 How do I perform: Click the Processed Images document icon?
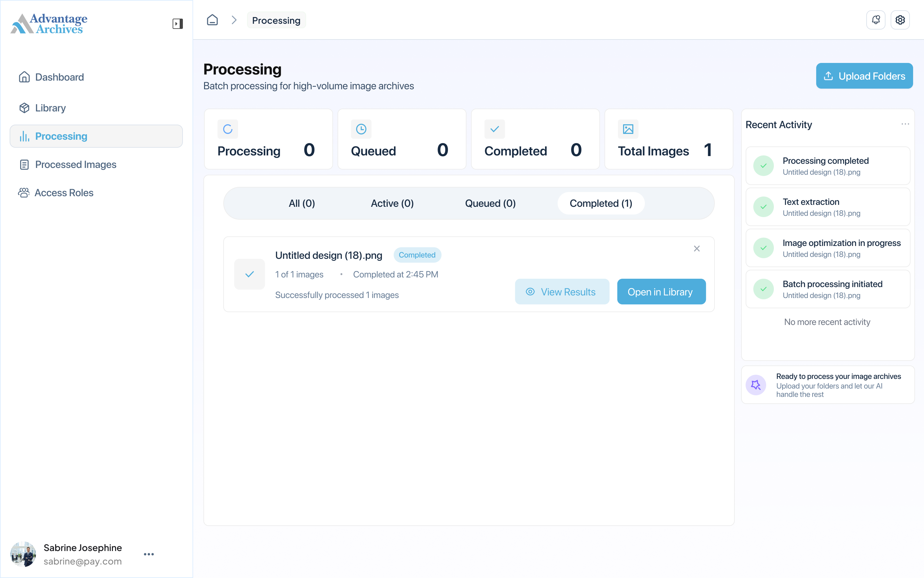(24, 164)
